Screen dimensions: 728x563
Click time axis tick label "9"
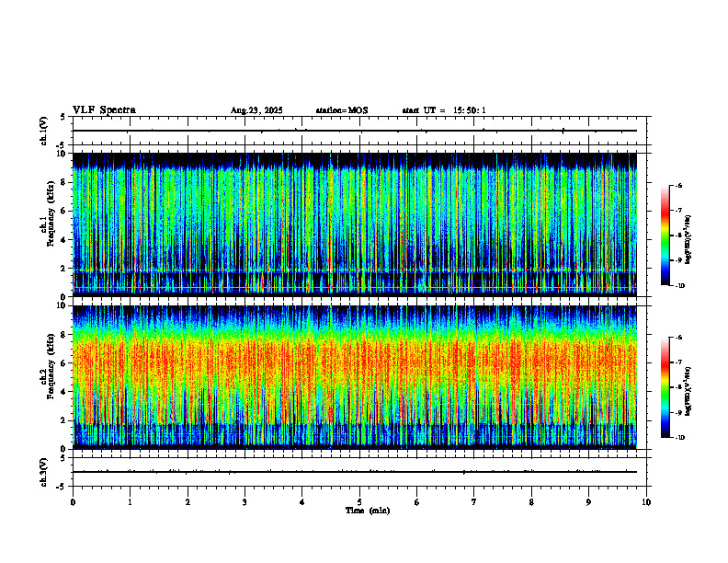click(588, 502)
